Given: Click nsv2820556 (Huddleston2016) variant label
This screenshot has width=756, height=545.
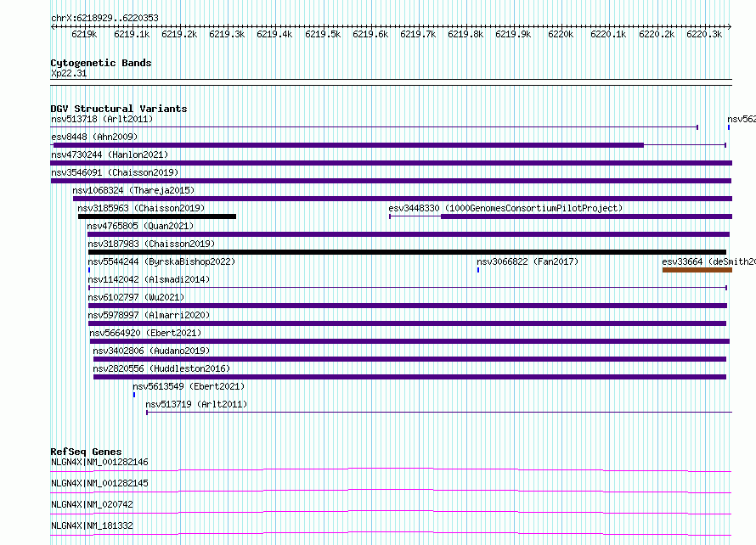Looking at the screenshot, I should (161, 368).
